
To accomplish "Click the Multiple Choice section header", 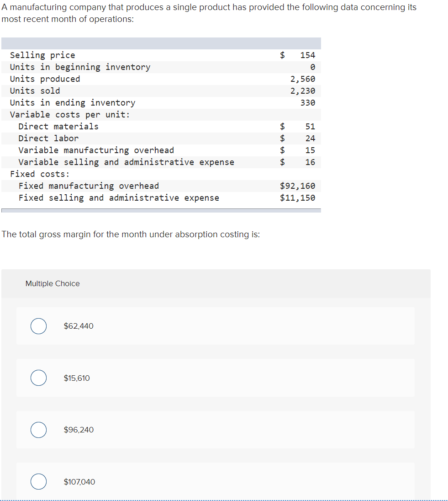I will coord(53,283).
